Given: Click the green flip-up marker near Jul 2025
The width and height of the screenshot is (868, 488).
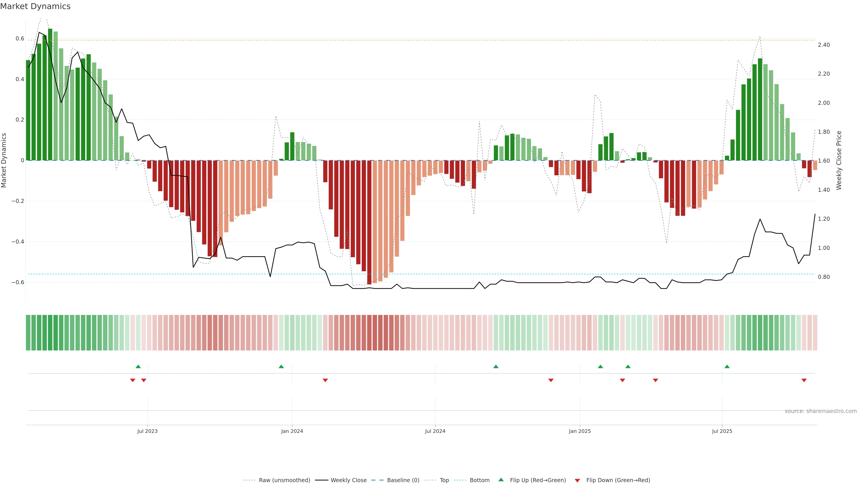Looking at the screenshot, I should (727, 366).
